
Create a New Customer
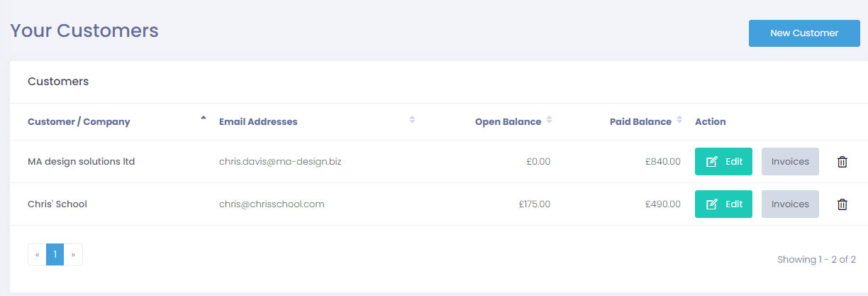click(x=804, y=33)
